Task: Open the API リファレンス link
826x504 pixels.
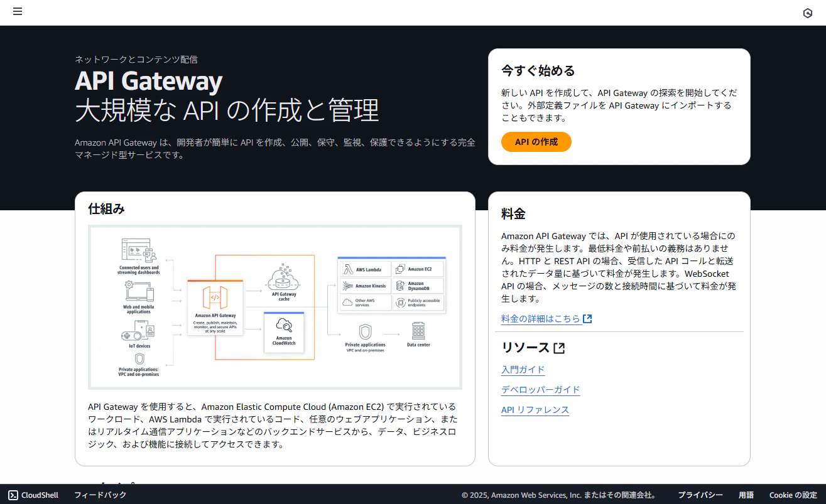Action: tap(535, 410)
